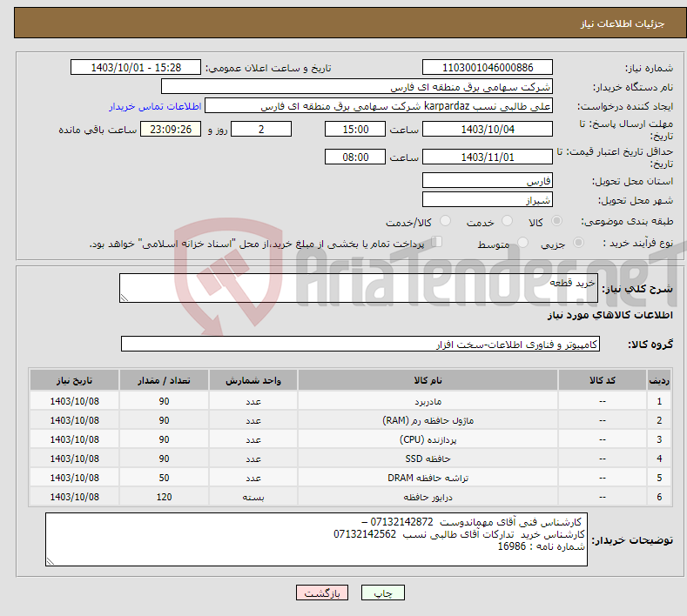The width and height of the screenshot is (687, 616).
Task: Click quantity 90 in the مادربرد row
Action: coord(164,401)
